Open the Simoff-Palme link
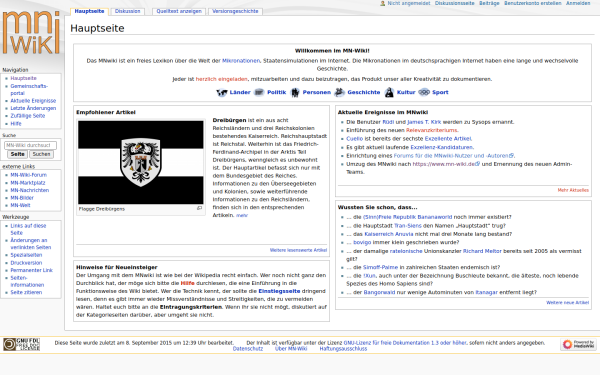The width and height of the screenshot is (600, 375). [x=380, y=267]
